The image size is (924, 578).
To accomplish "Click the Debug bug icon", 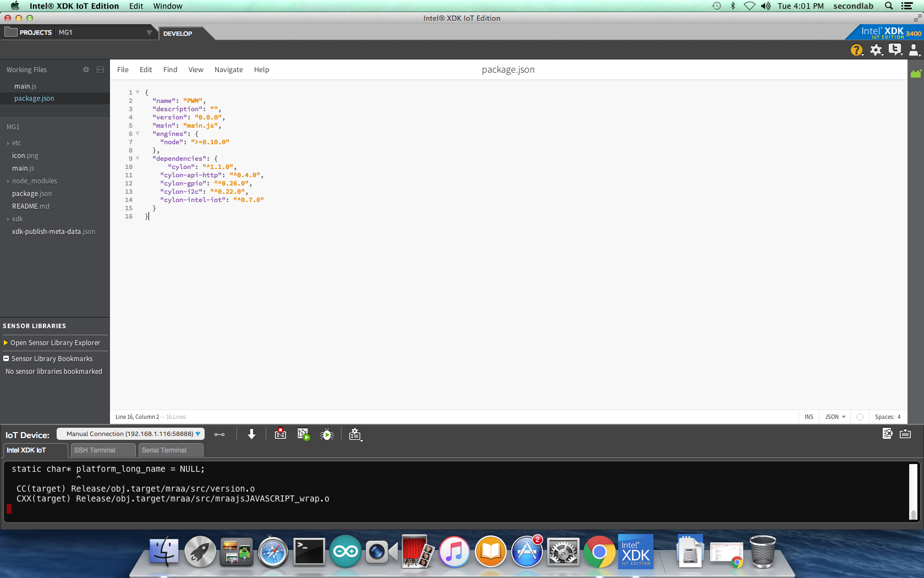I will 327,434.
